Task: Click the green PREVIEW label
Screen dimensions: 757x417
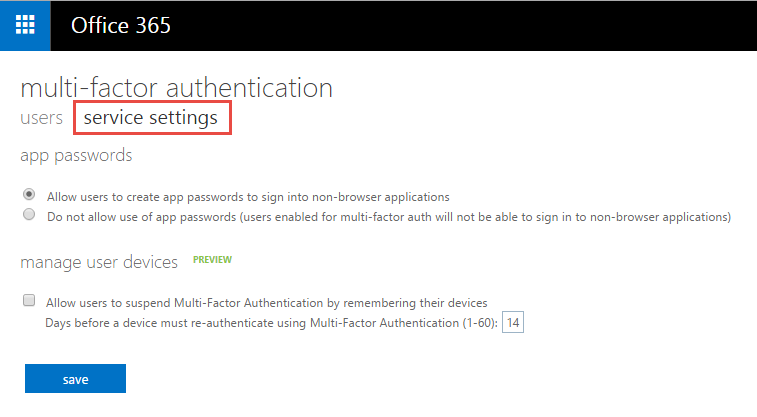Action: click(x=212, y=260)
